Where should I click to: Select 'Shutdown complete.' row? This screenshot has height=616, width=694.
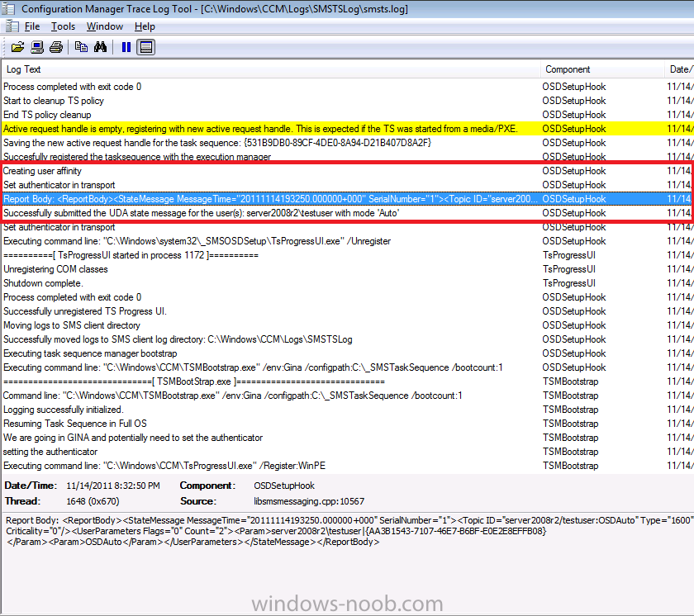(x=347, y=283)
